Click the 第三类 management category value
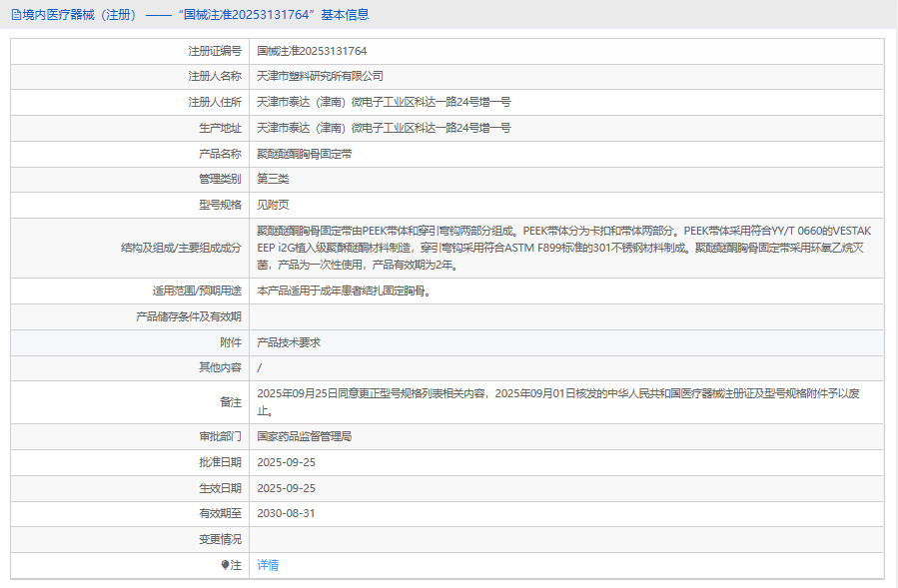Viewport: 898px width, 588px height. pos(273,179)
